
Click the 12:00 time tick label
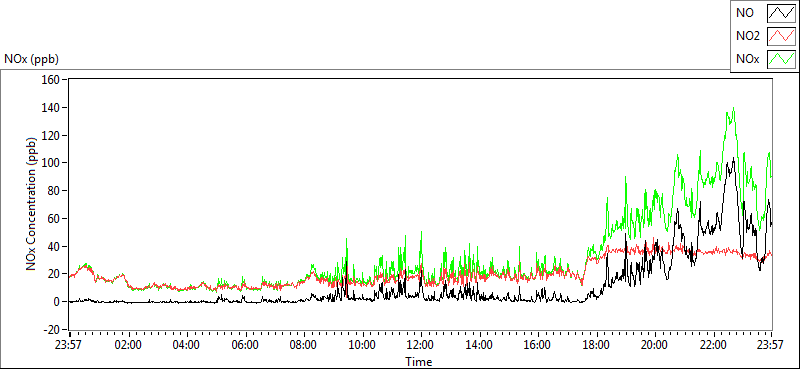click(x=421, y=344)
